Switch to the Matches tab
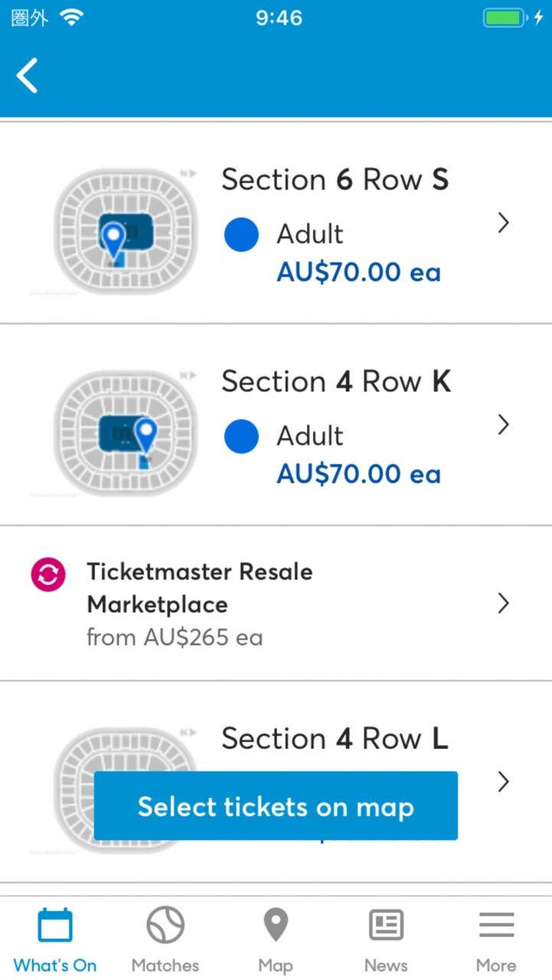The width and height of the screenshot is (552, 980). (x=165, y=939)
